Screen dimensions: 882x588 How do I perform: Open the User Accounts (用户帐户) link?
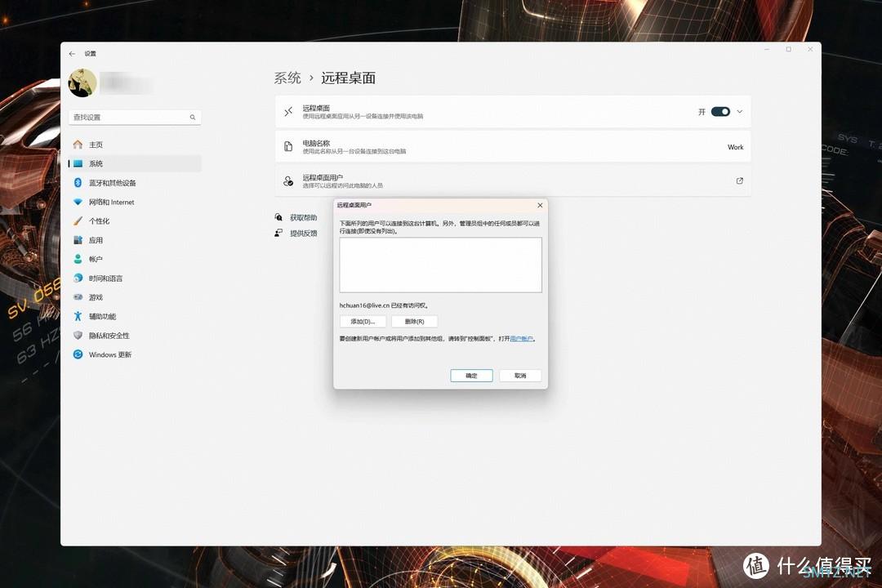coord(523,338)
